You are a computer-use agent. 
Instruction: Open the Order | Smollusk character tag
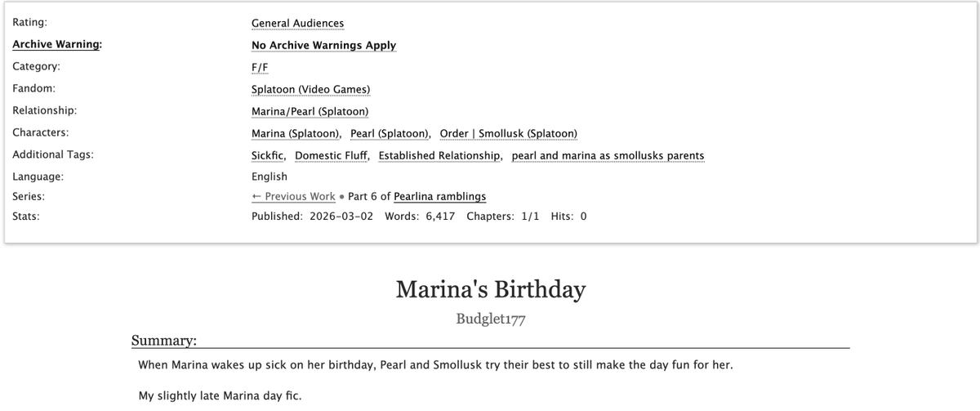508,133
